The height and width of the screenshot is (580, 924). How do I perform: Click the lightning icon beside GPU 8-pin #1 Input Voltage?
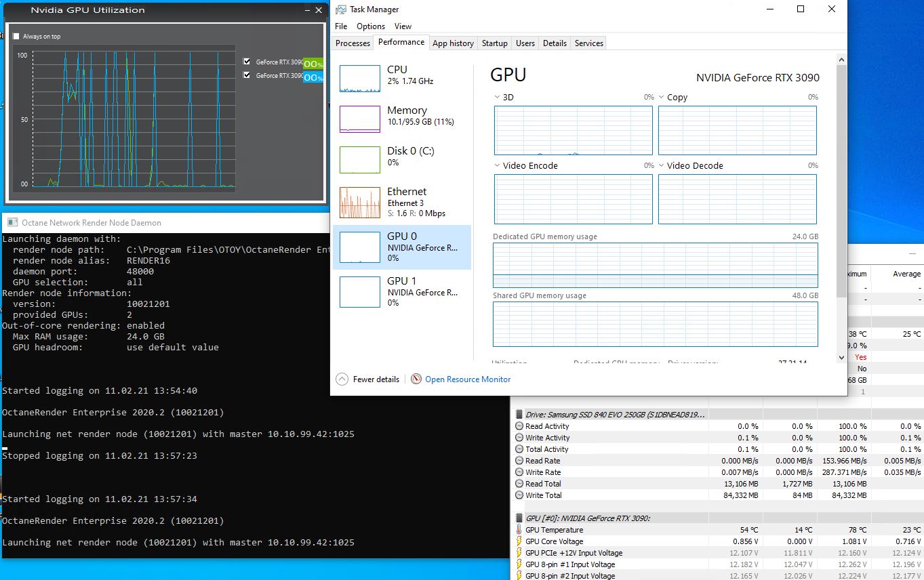[x=519, y=564]
